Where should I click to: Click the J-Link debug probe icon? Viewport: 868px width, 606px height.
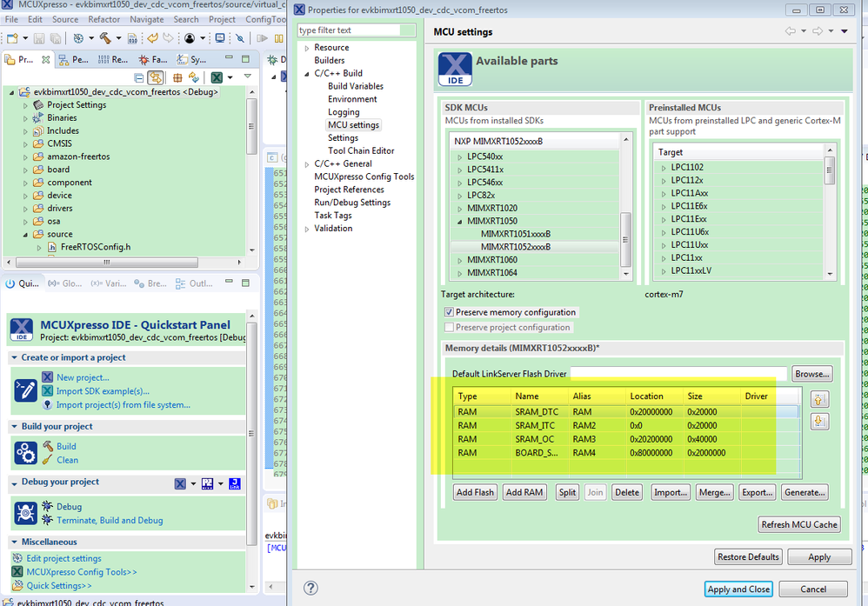(234, 484)
